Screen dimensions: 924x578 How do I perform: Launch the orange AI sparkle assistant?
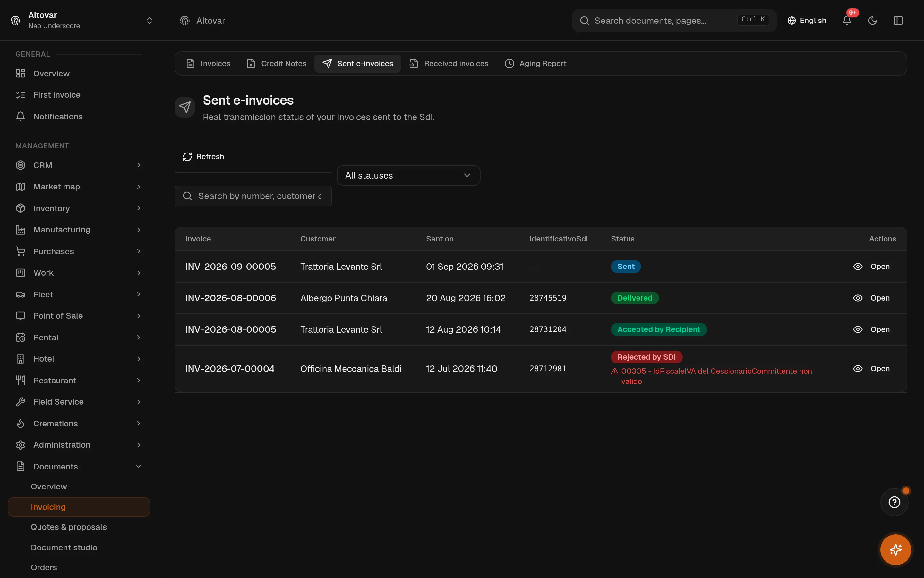point(895,549)
